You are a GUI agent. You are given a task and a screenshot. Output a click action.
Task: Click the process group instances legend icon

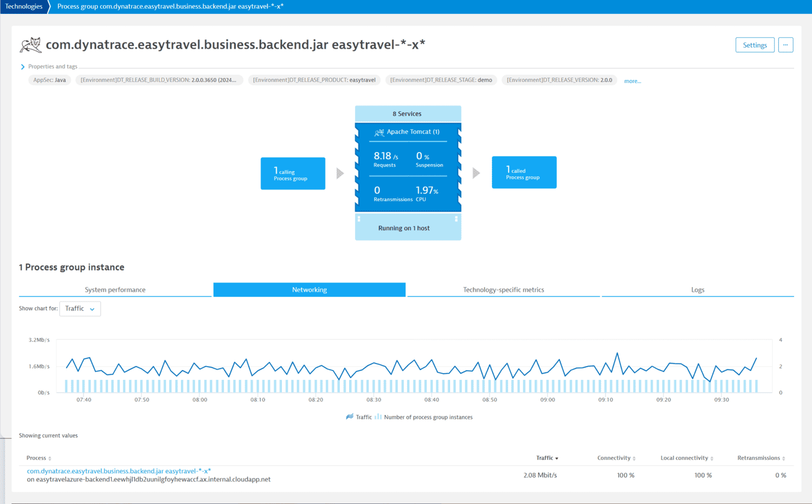point(378,416)
